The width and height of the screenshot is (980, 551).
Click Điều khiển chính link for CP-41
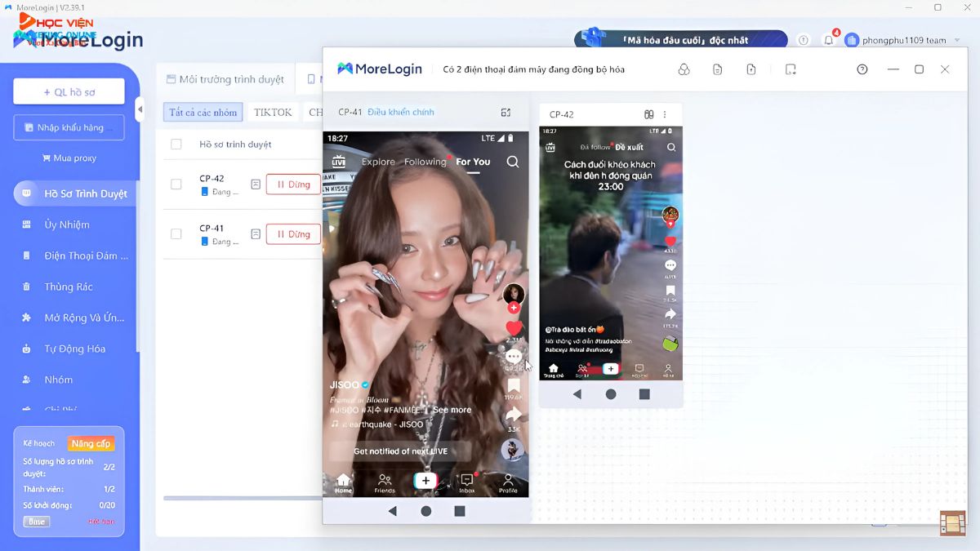click(401, 113)
